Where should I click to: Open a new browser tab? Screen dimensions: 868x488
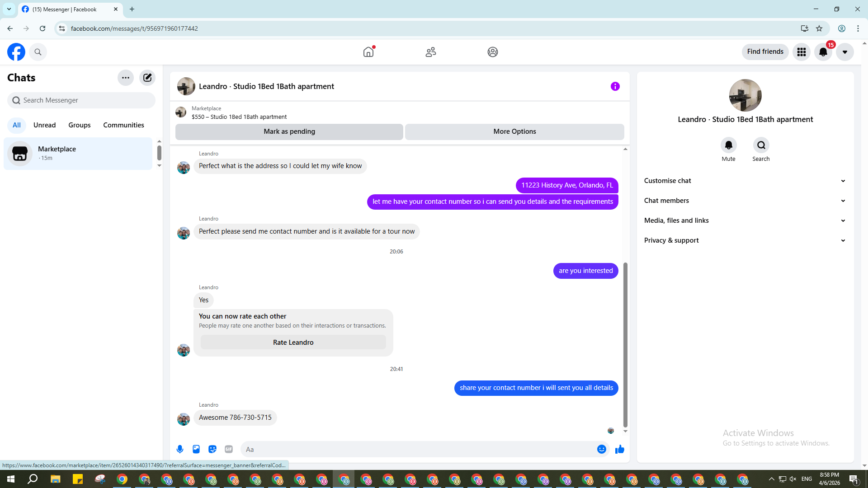point(132,9)
